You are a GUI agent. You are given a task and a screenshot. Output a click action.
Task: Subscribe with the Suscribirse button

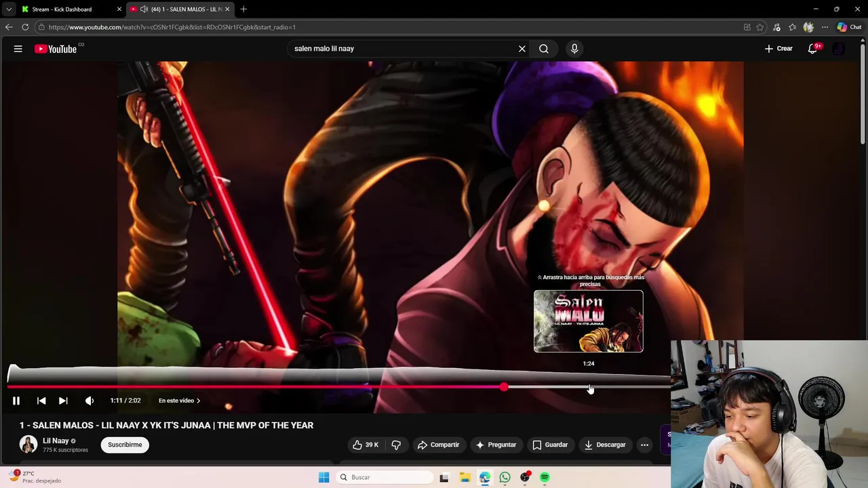[125, 445]
